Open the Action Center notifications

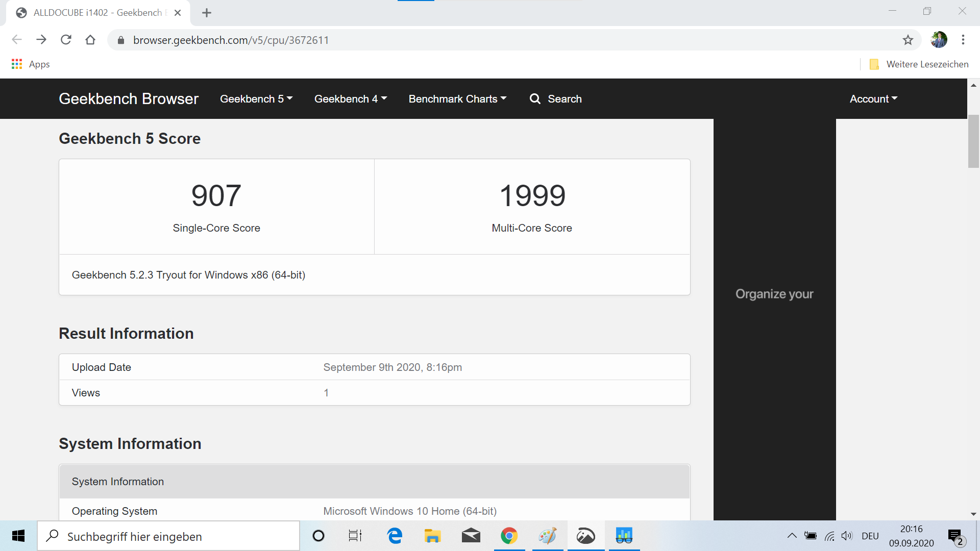tap(957, 537)
